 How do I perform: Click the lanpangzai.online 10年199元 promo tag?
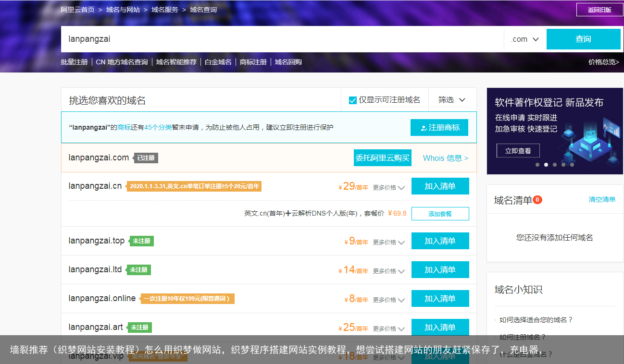pos(187,299)
